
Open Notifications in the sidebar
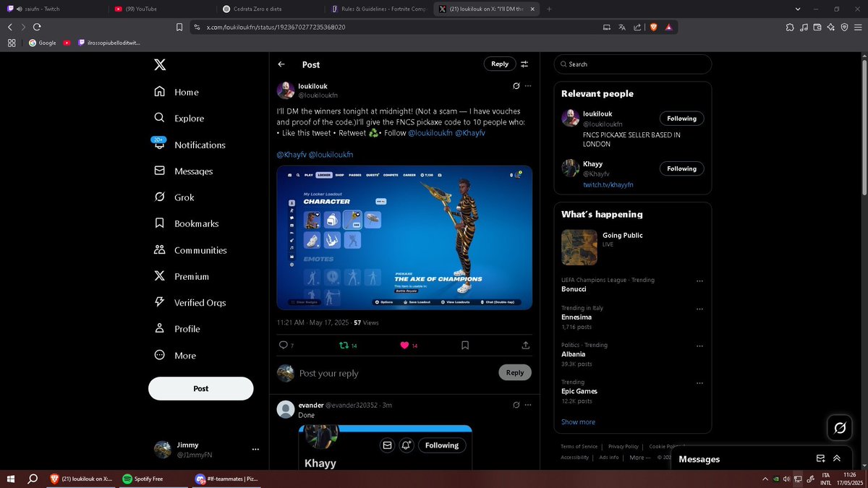point(189,145)
